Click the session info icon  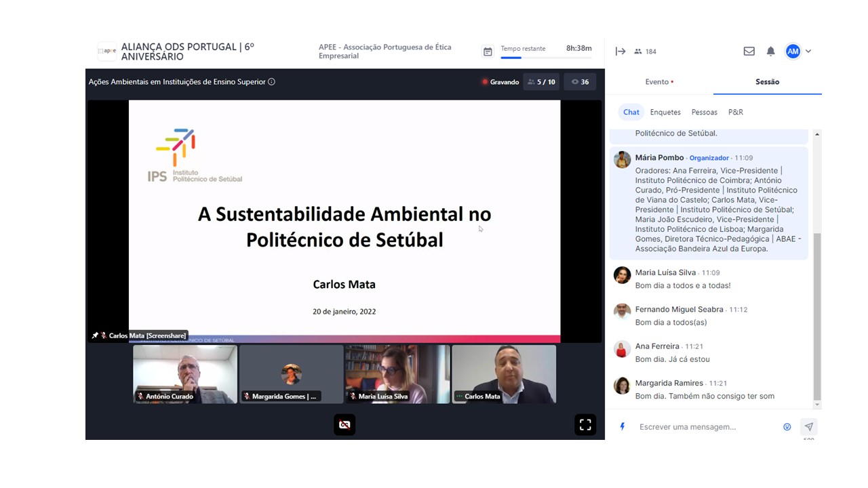click(x=271, y=82)
